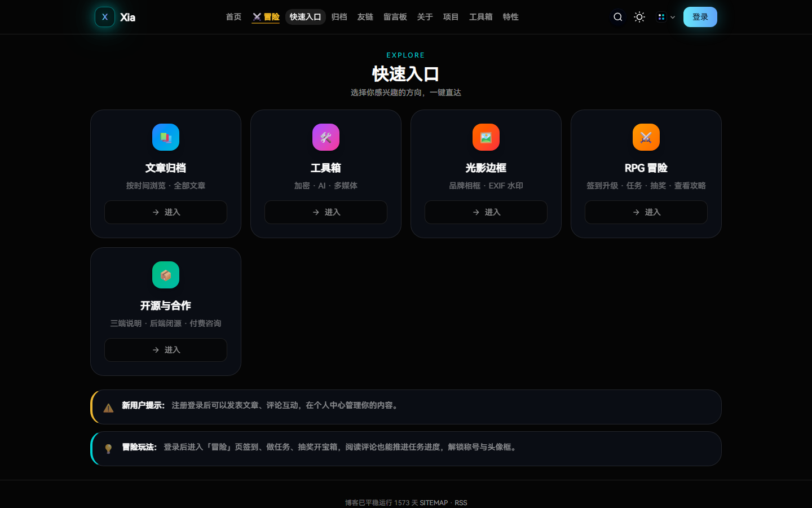
Task: Open the RSS footer link
Action: (461, 503)
